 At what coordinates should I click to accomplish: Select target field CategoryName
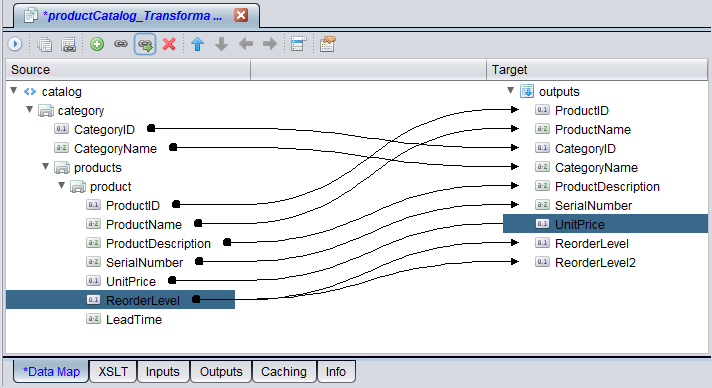(596, 168)
